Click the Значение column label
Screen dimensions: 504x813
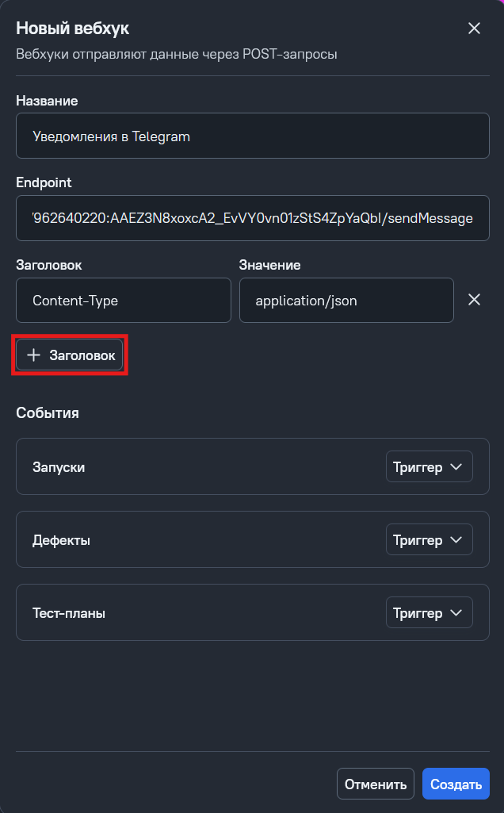tap(269, 265)
